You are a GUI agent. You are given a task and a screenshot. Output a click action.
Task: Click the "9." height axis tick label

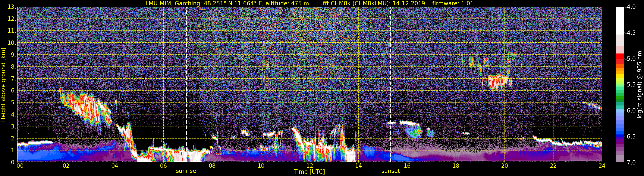pyautogui.click(x=13, y=55)
